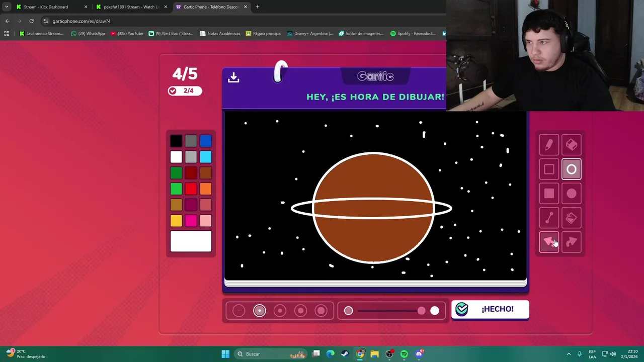Choose the outlined rectangle tool
This screenshot has width=644, height=362.
point(549,169)
